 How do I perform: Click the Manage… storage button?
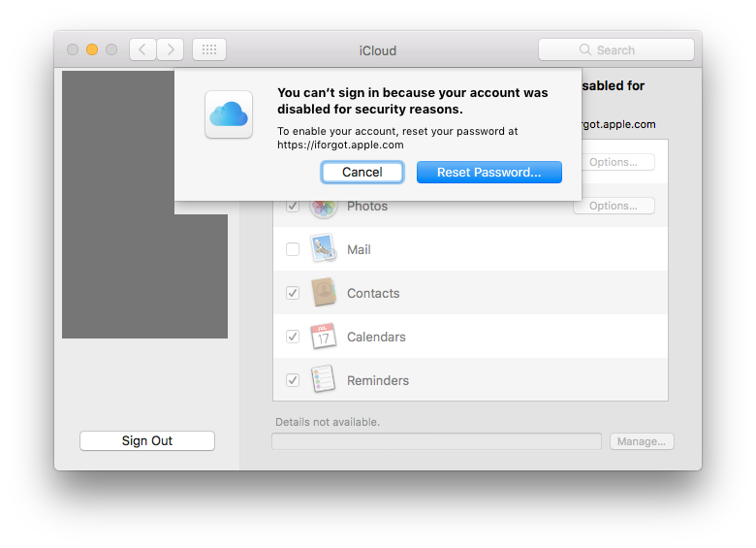pos(642,441)
